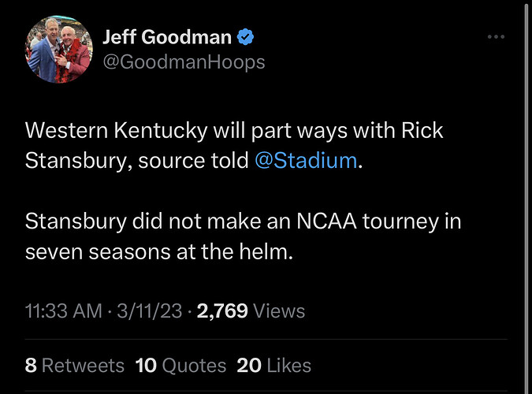Open the tweet's more options ellipsis menu

(495, 37)
